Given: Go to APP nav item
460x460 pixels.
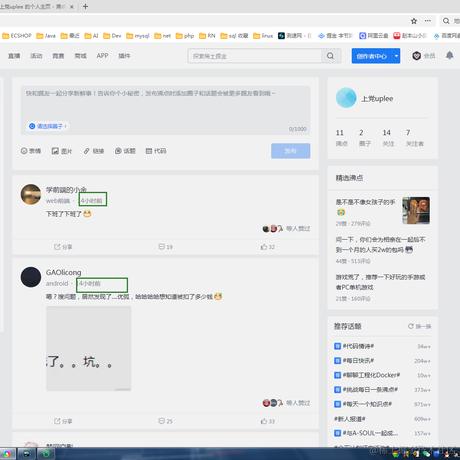Looking at the screenshot, I should point(102,56).
